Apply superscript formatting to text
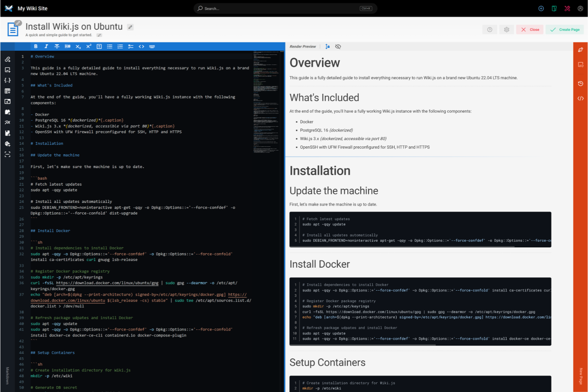The height and width of the screenshot is (392, 588). [88, 46]
